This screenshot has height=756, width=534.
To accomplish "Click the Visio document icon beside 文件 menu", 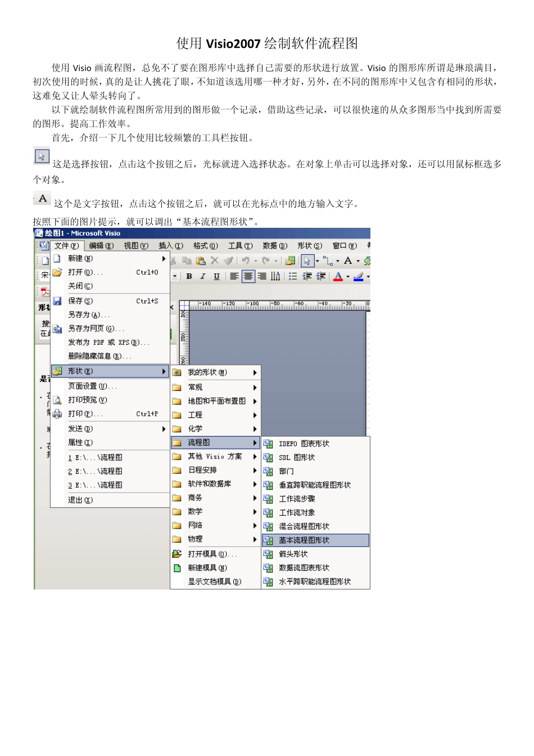I will click(x=44, y=246).
